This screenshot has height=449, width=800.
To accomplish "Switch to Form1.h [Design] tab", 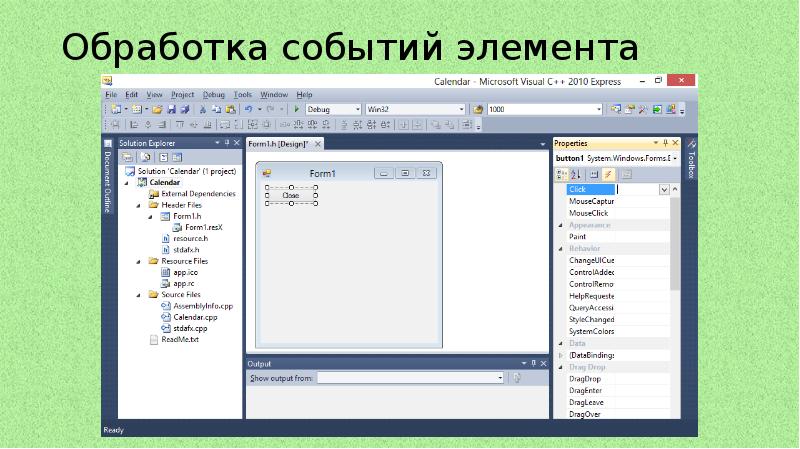I will 278,144.
